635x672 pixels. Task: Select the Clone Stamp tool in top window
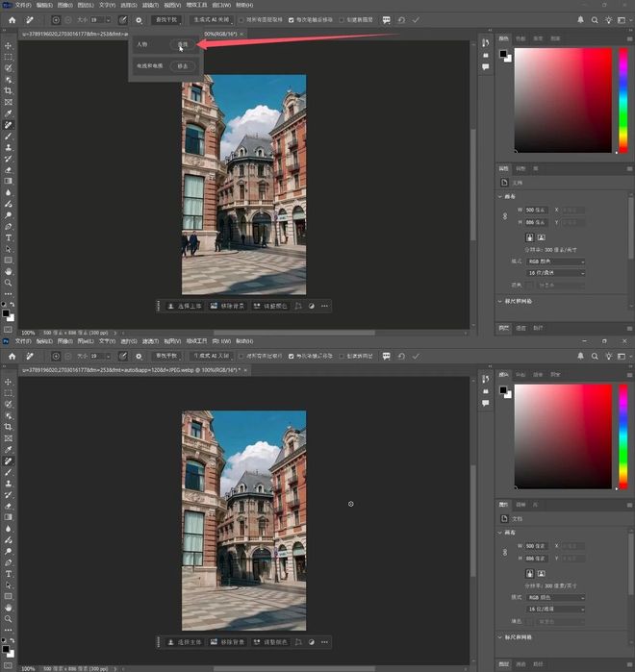click(8, 147)
